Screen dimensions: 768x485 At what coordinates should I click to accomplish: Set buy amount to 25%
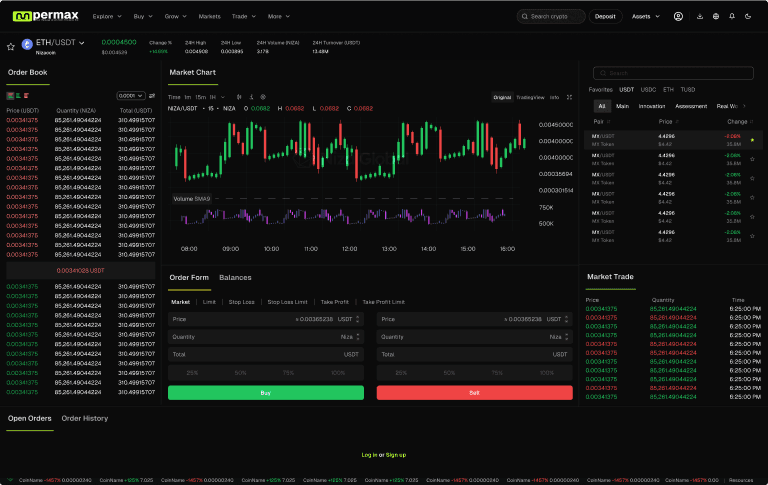point(192,373)
